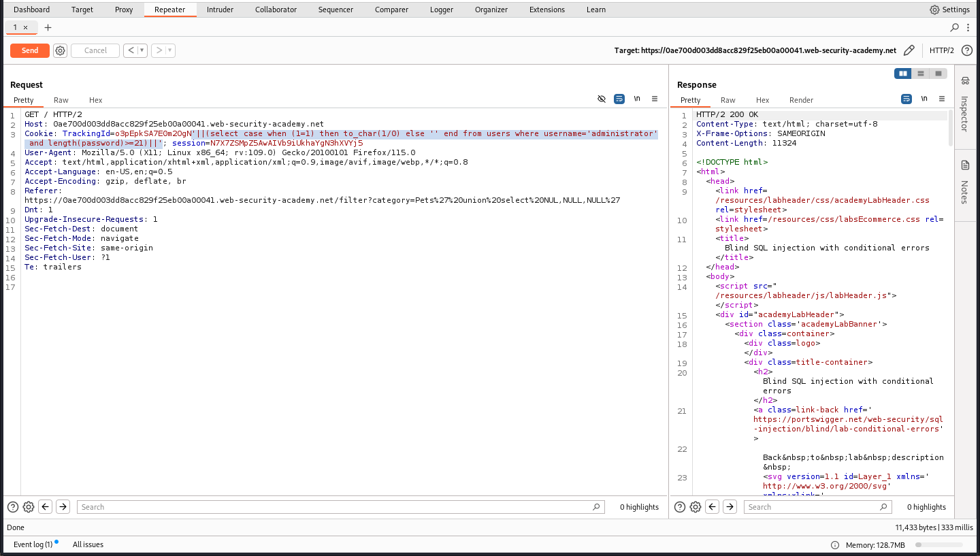Click the Cookie TrackingId line in request

click(341, 138)
